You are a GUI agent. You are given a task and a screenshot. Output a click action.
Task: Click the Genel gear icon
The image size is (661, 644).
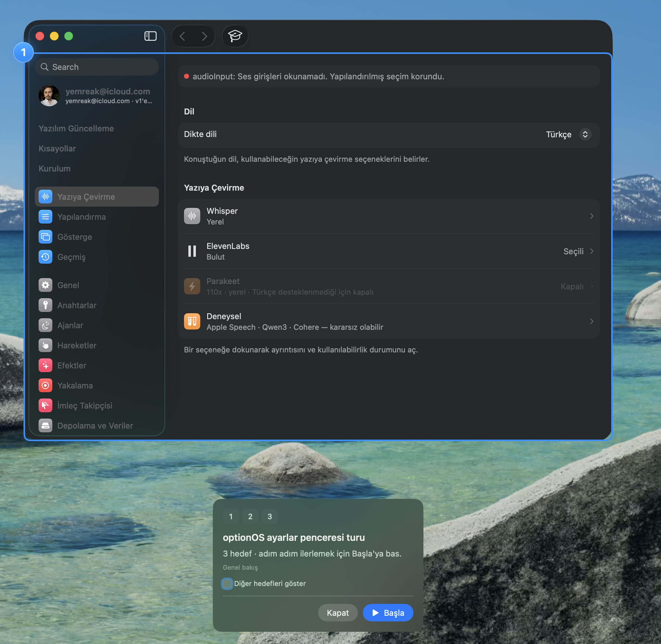coord(45,285)
